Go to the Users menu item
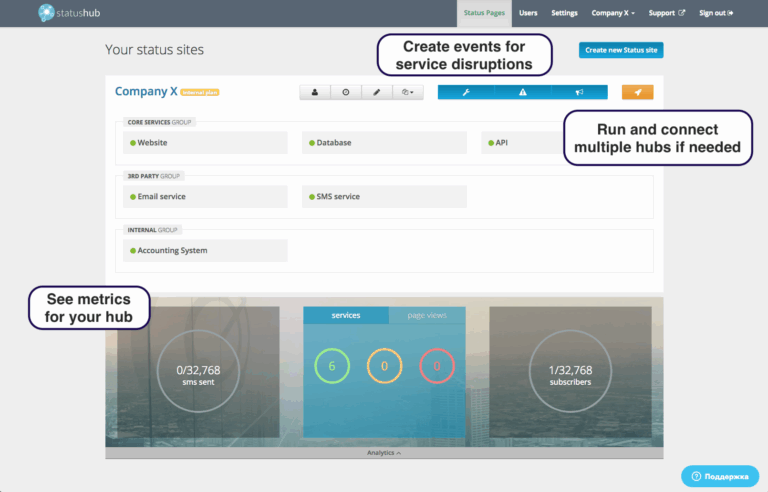Screen dimensions: 768x492 click(528, 13)
